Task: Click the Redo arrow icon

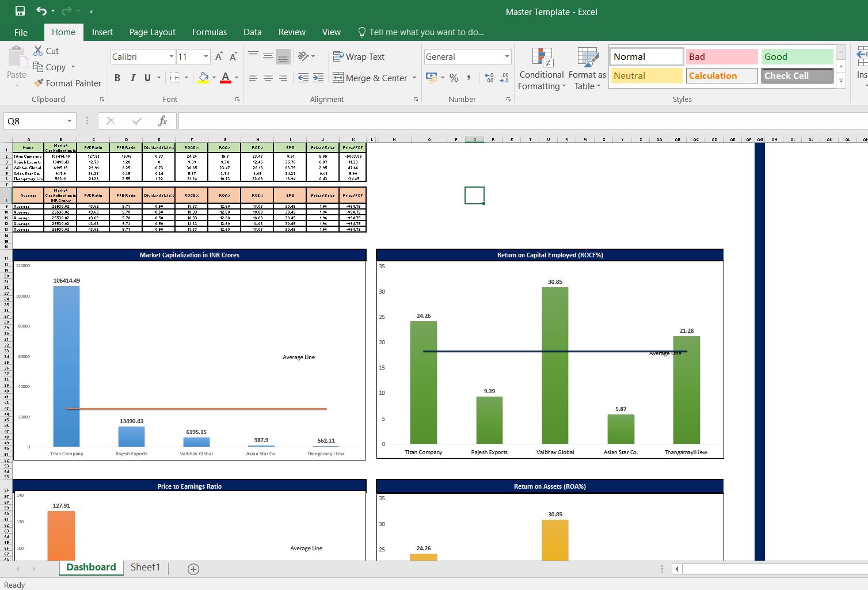Action: 67,11
